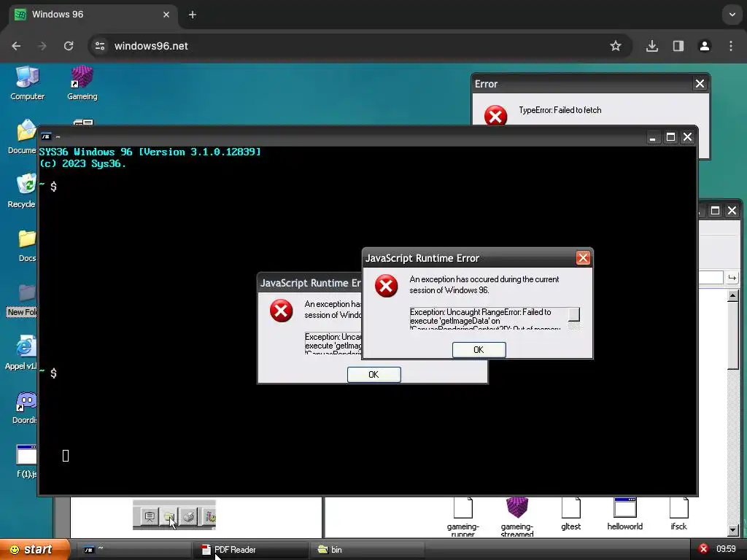Click the bin window scrollbar down arrow

tap(732, 529)
